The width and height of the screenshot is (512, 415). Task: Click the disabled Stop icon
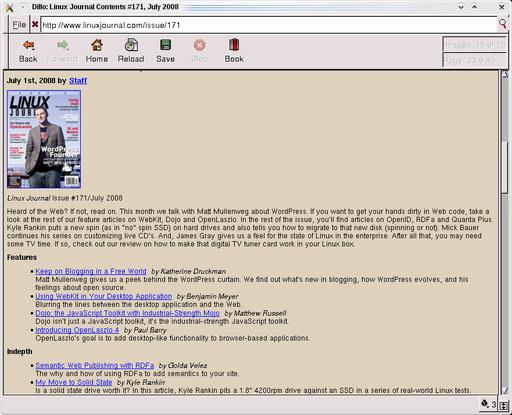[199, 45]
